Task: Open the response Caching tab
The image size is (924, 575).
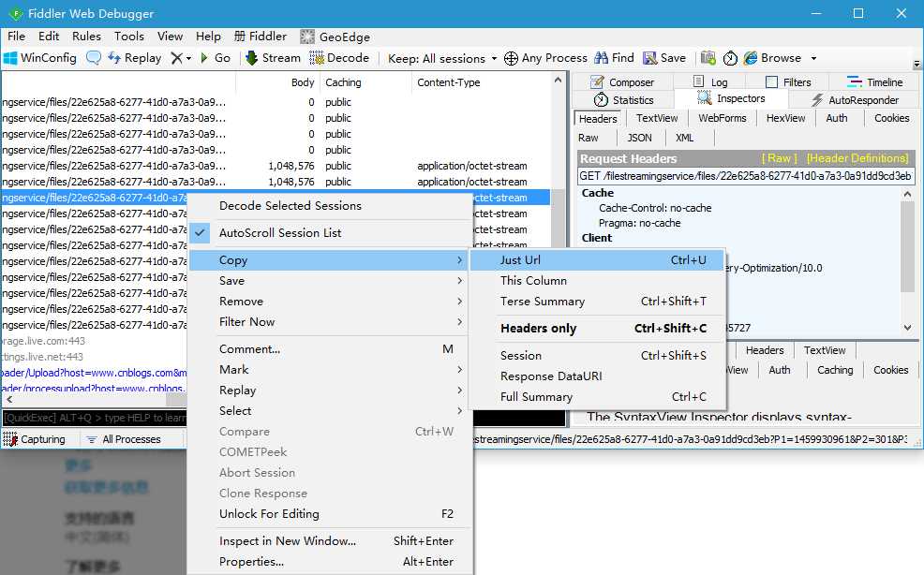Action: click(835, 370)
